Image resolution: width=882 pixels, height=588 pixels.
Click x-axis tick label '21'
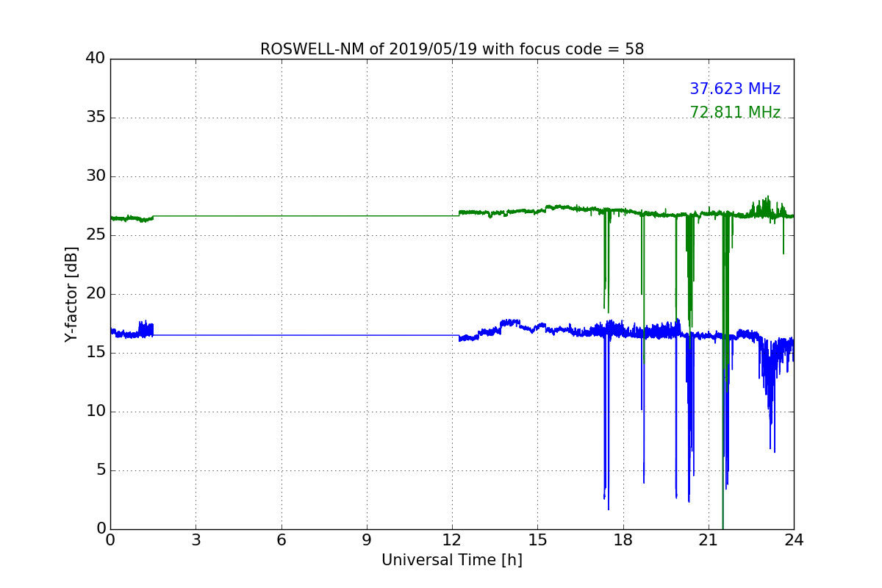point(709,540)
